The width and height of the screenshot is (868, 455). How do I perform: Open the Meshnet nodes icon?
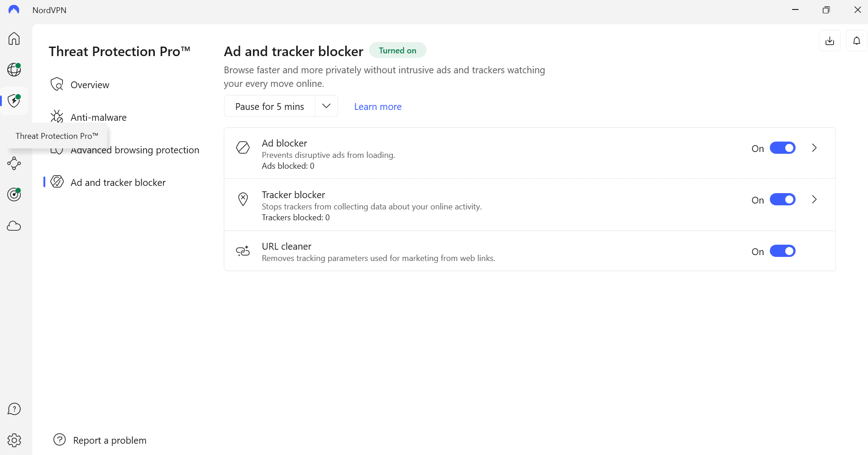(14, 163)
